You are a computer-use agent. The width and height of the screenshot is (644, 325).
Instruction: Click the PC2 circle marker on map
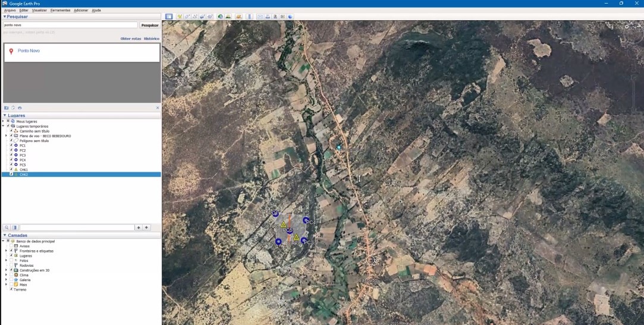(278, 242)
